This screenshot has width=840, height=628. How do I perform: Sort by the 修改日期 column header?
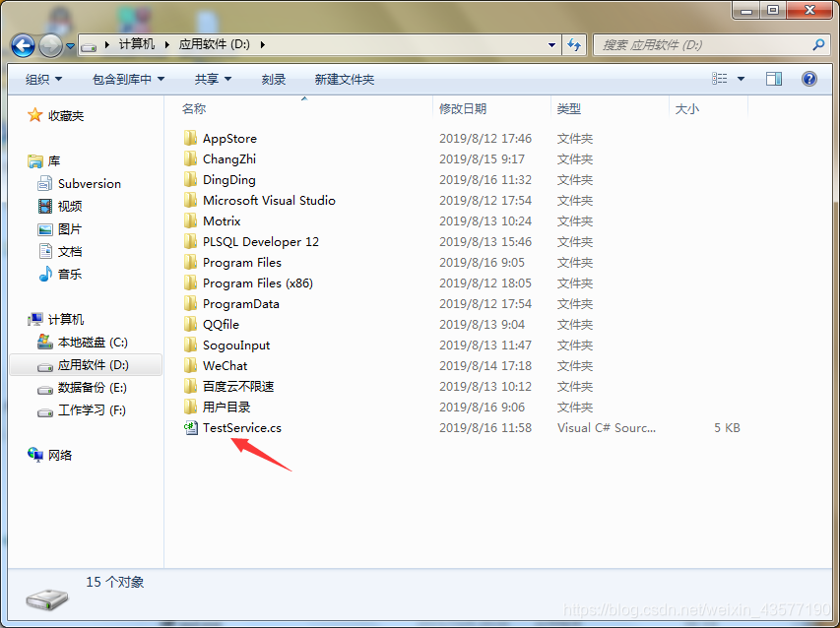coord(463,108)
